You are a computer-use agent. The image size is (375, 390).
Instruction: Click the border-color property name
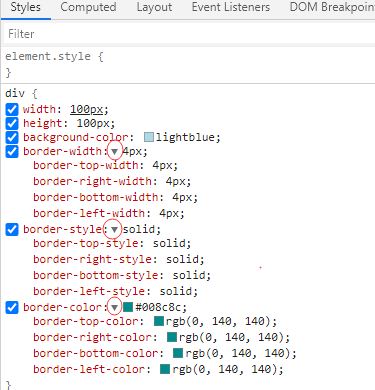[x=62, y=307]
